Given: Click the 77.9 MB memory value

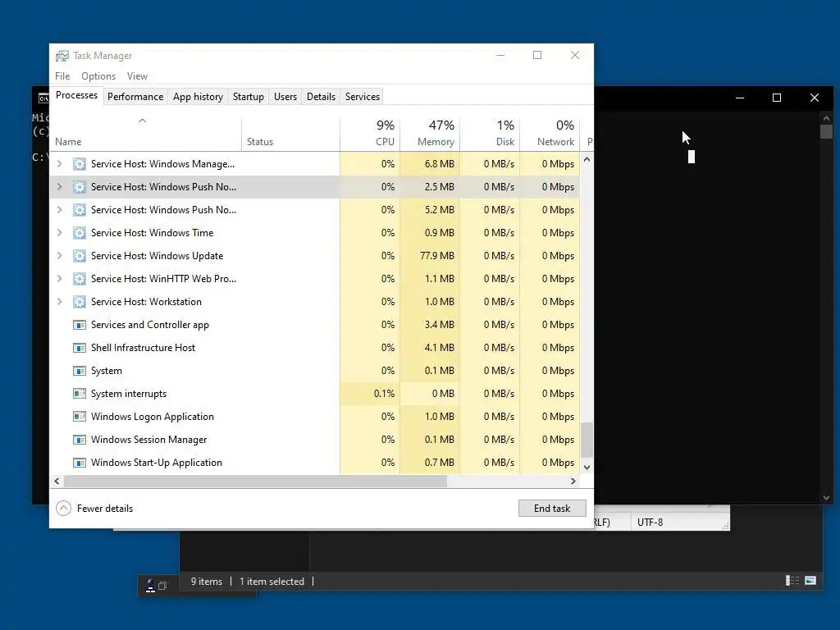Looking at the screenshot, I should coord(436,256).
